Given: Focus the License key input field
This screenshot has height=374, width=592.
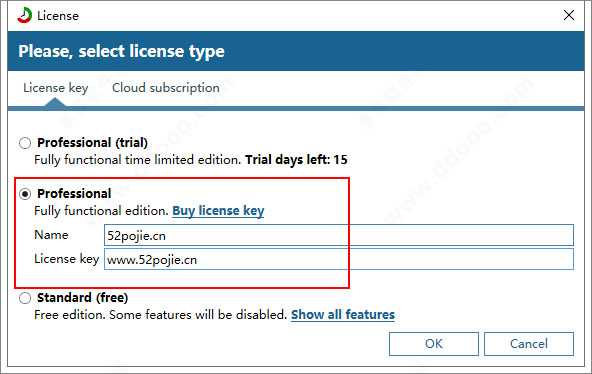Looking at the screenshot, I should point(339,259).
